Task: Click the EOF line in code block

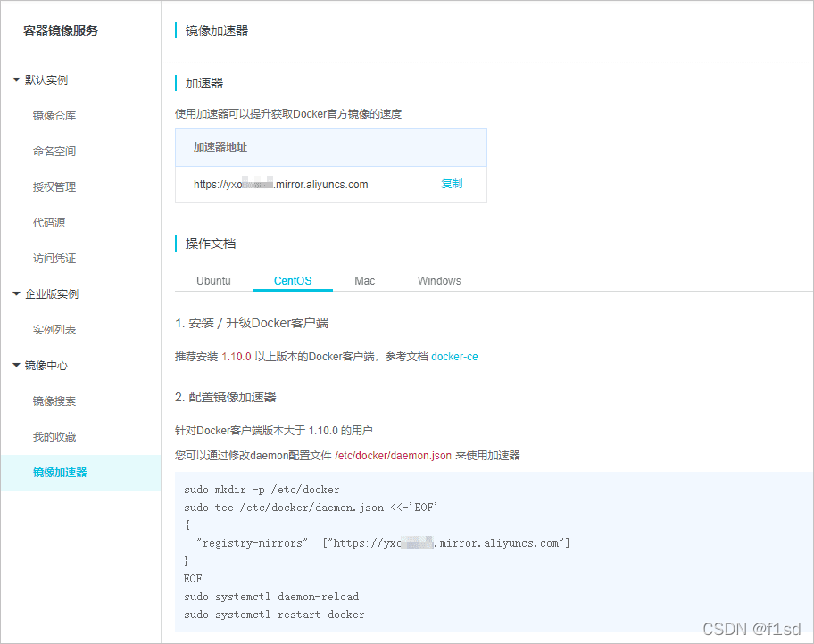Action: coord(193,579)
